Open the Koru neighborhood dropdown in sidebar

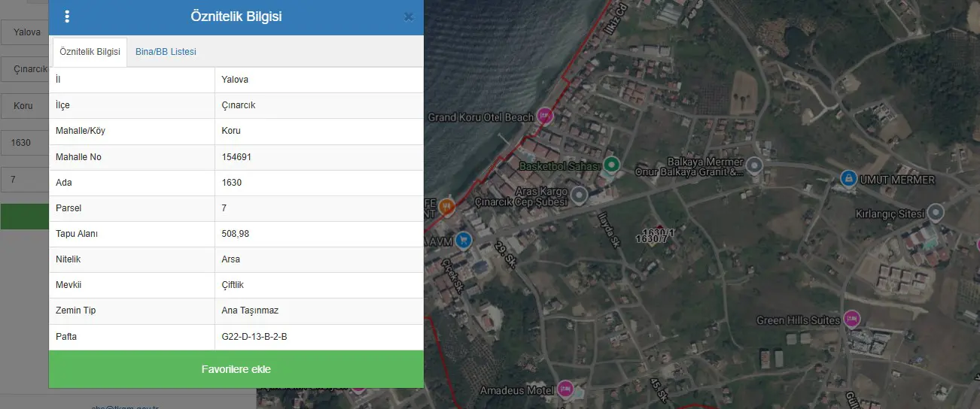coord(24,105)
